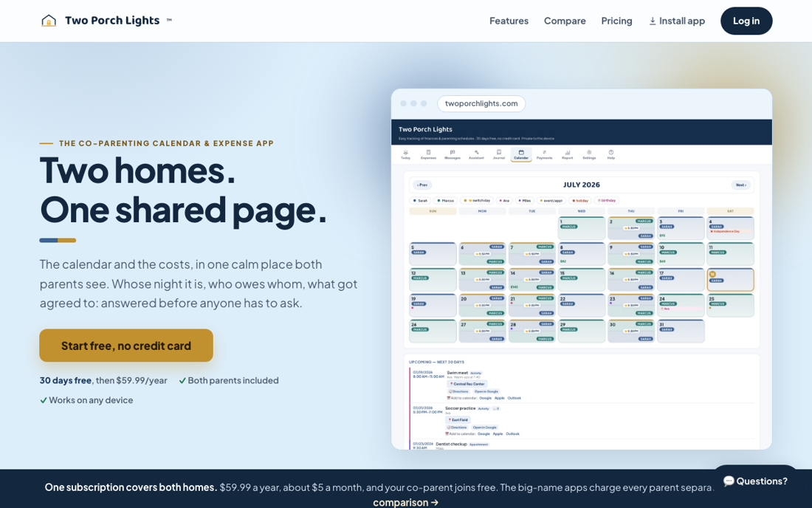The height and width of the screenshot is (508, 812).
Task: Click the Log in button
Action: pyautogui.click(x=746, y=21)
